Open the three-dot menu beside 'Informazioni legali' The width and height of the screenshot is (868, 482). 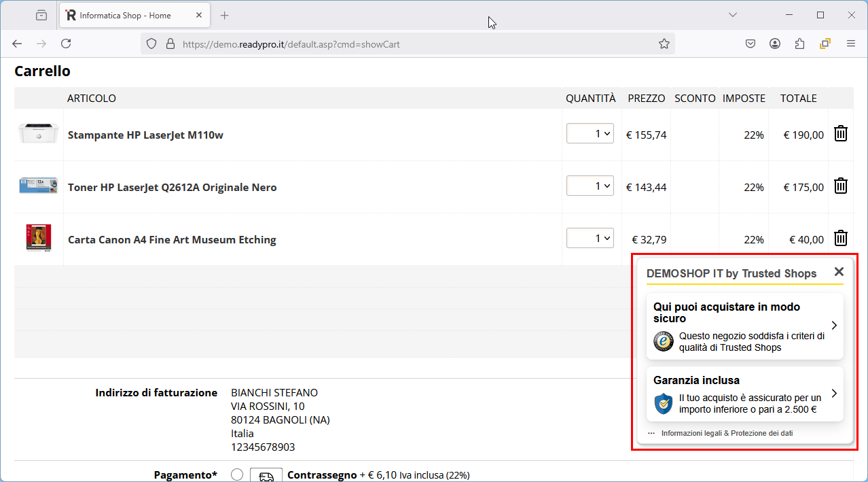pos(651,433)
